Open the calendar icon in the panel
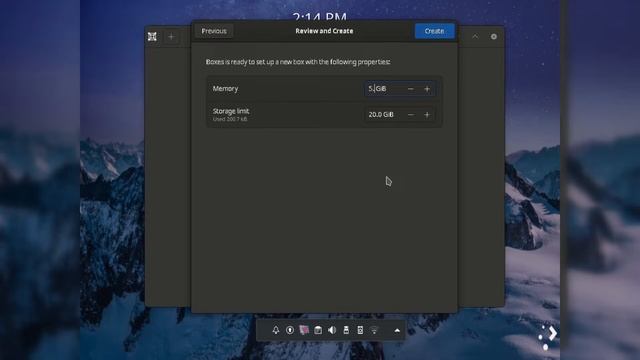Viewport: 640px width, 360px height. [318, 330]
